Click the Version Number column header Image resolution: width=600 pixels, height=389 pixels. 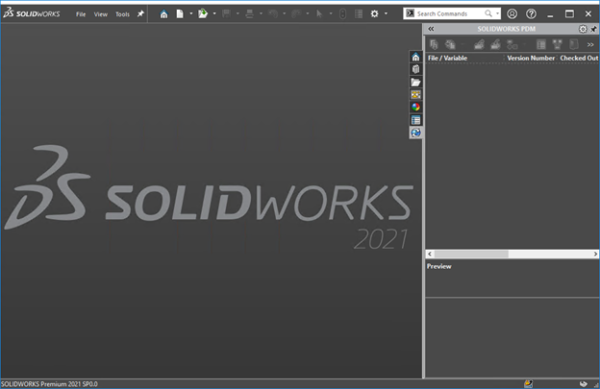coord(530,58)
